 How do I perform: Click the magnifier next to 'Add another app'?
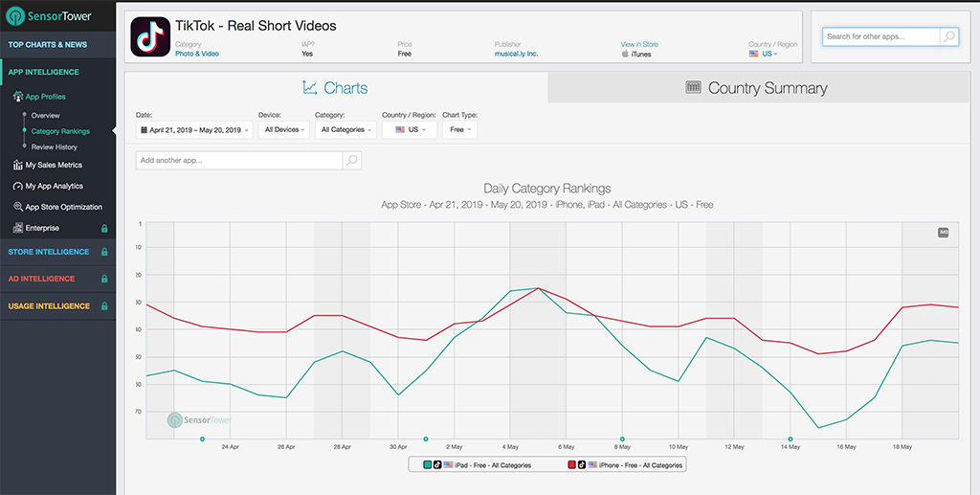pyautogui.click(x=351, y=161)
